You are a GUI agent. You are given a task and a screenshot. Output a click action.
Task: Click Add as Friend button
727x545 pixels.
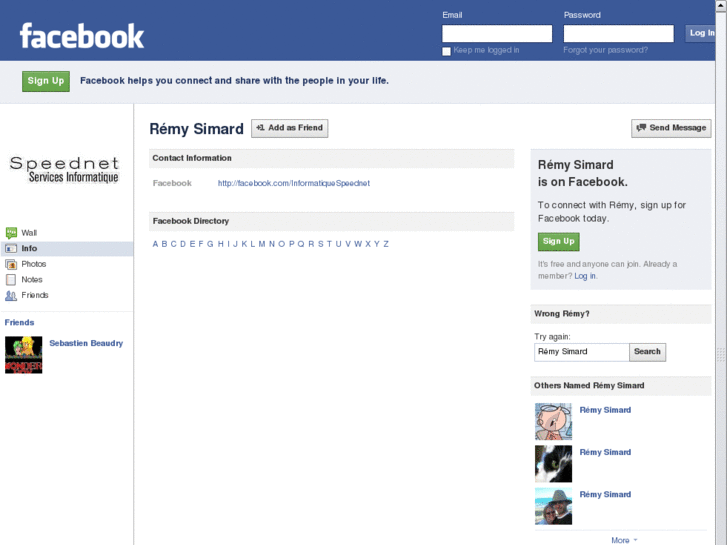tap(290, 128)
